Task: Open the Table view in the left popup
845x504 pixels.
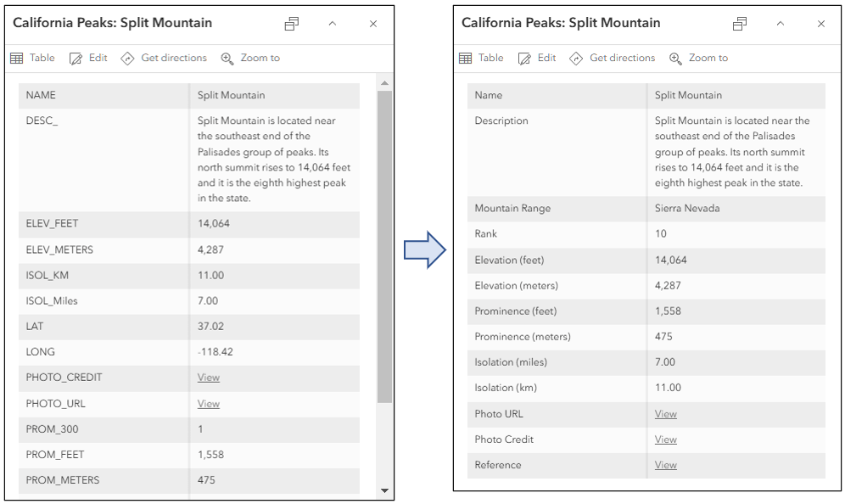Action: point(31,58)
